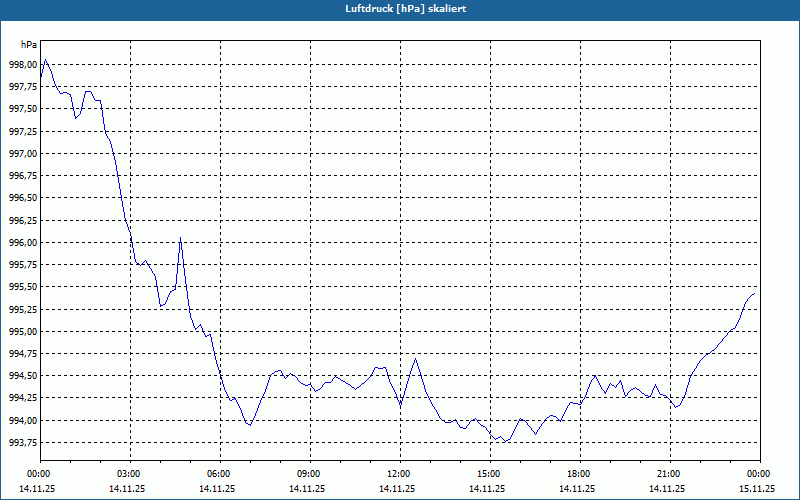This screenshot has height=500, width=800.
Task: Click the 15:00 time label
Action: click(x=488, y=474)
